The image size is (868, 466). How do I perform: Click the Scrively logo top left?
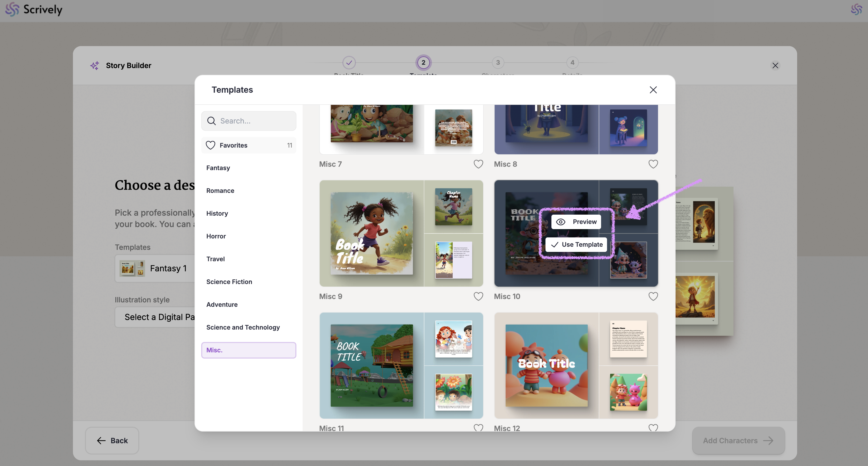[x=34, y=9]
